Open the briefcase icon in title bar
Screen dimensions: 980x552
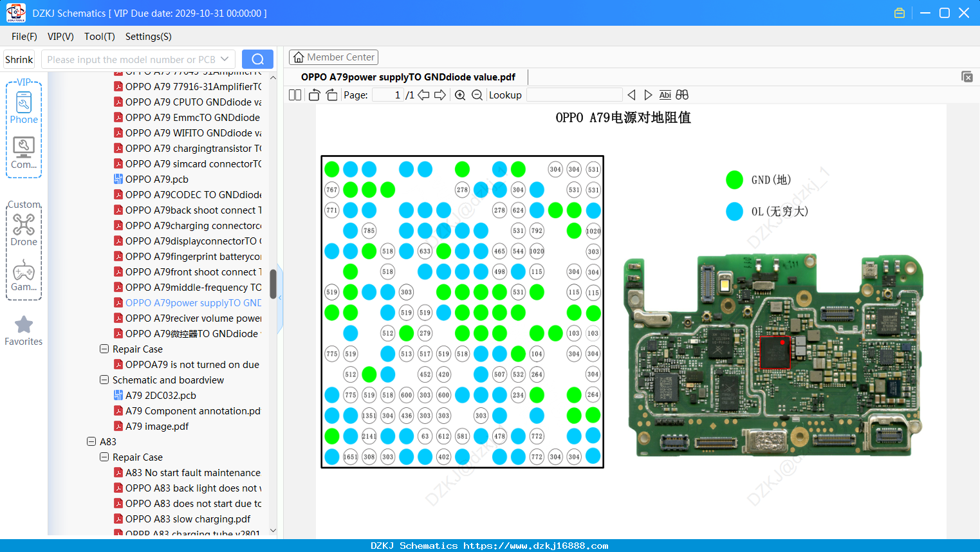tap(900, 13)
